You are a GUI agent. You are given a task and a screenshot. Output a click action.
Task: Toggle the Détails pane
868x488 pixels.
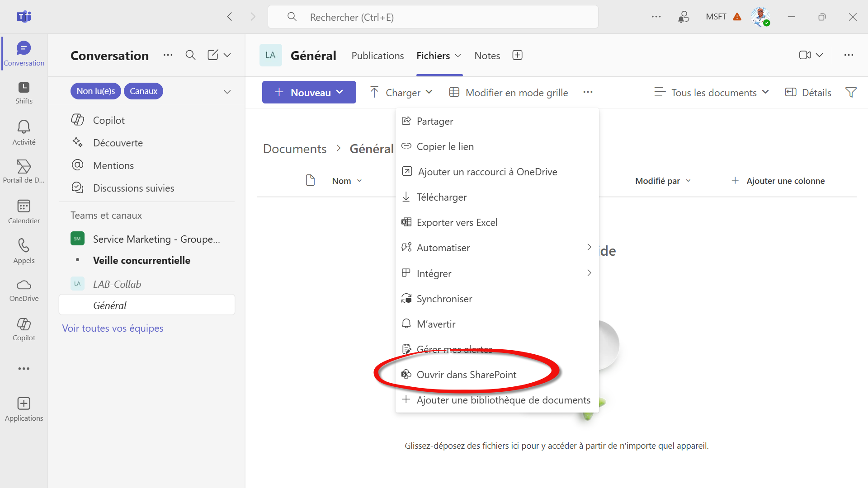808,93
